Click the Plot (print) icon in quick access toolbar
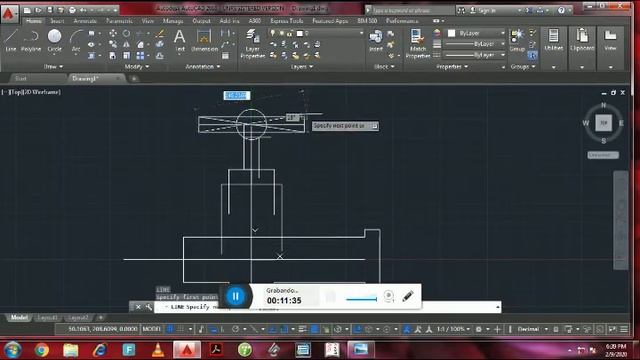640x360 pixels. [72, 9]
